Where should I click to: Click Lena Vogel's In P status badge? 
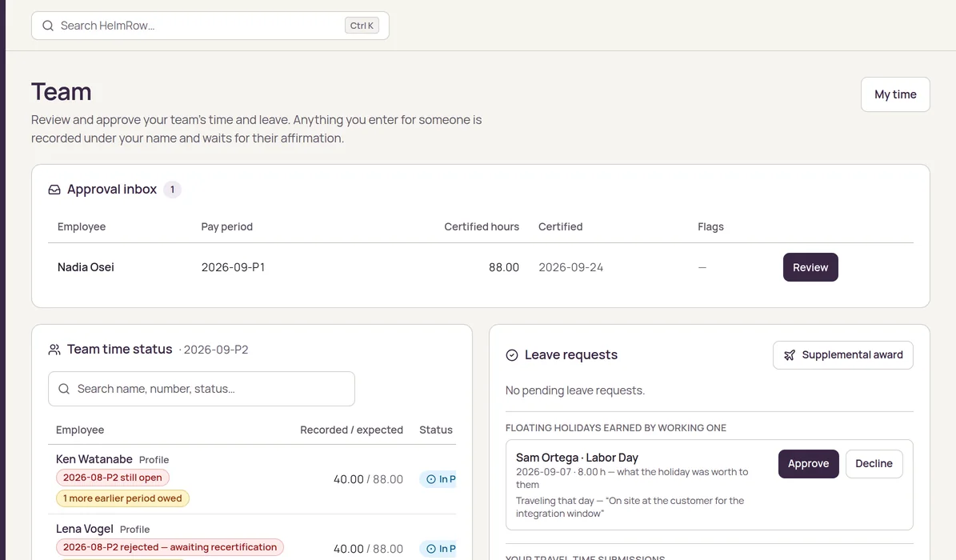(x=438, y=549)
